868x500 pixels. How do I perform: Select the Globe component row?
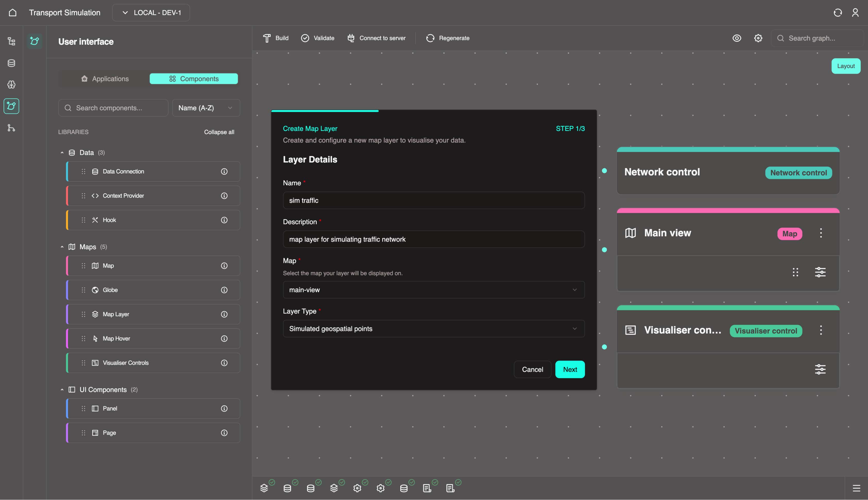[153, 290]
